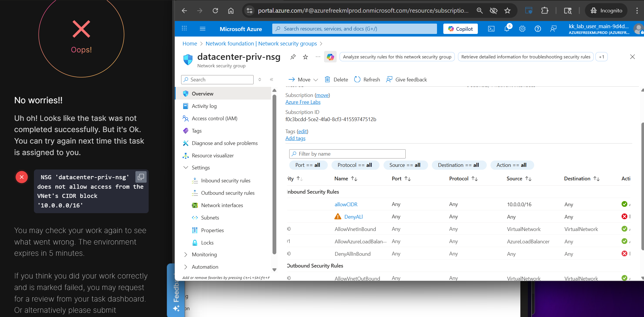The width and height of the screenshot is (644, 317).
Task: Open the Azure portal hamburger menu
Action: [202, 29]
